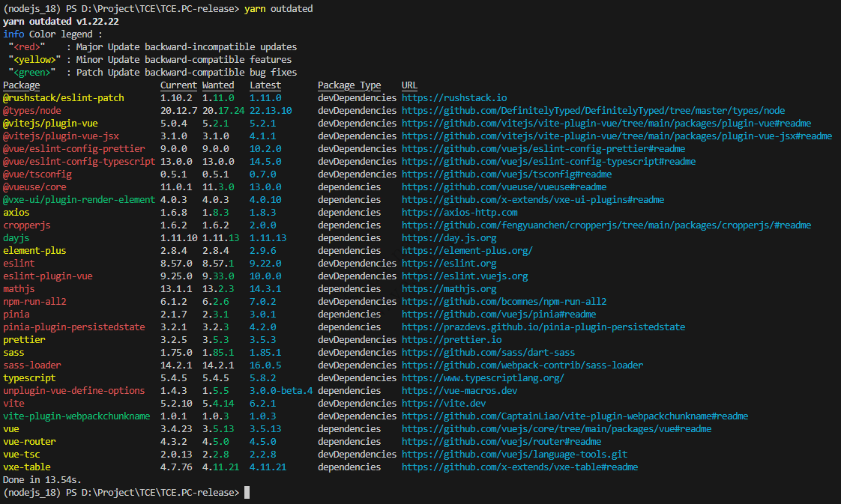Click the terminal cursor at the final prompt

[x=247, y=493]
